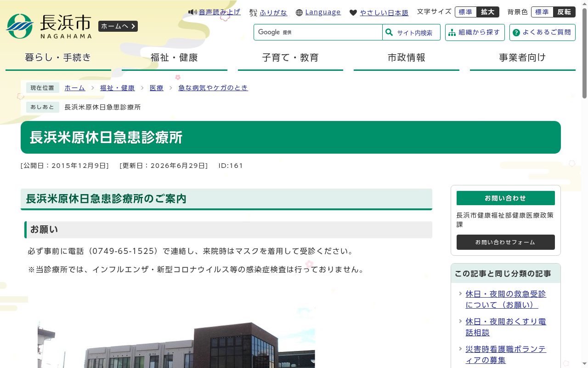Click the 現在位置 label
Screen dimensions: 588x368
(42, 88)
